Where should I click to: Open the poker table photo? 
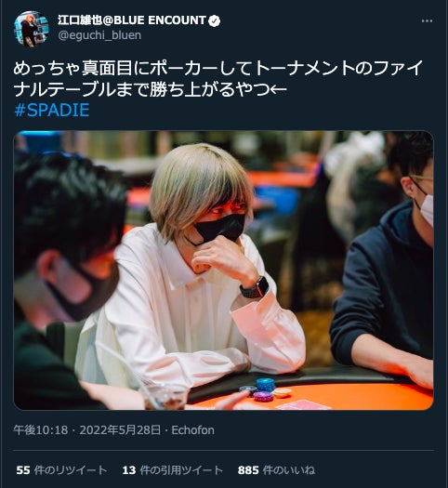(223, 270)
